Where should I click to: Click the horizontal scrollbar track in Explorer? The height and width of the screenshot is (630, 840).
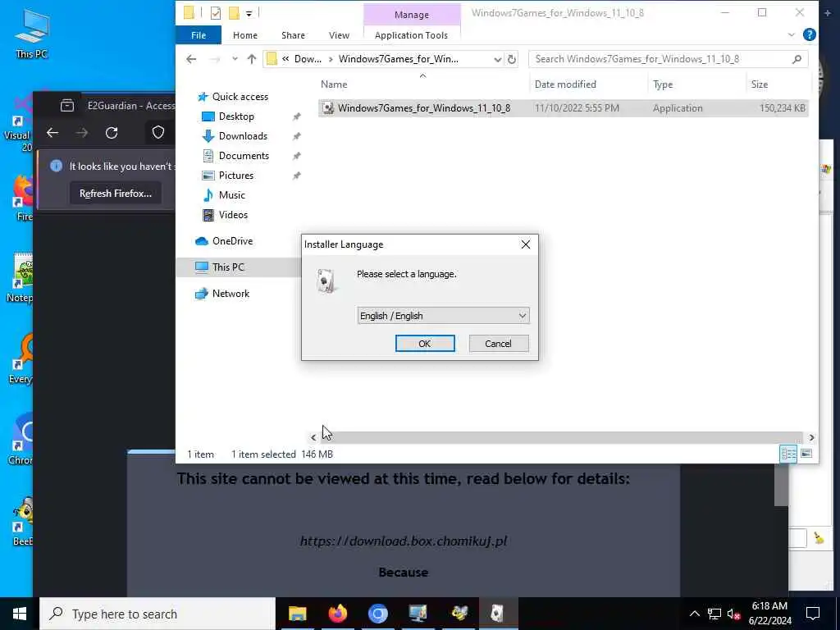point(563,437)
